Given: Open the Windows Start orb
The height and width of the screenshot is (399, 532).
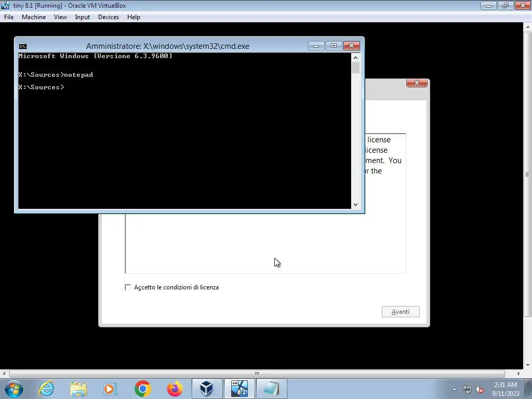Looking at the screenshot, I should [x=14, y=389].
